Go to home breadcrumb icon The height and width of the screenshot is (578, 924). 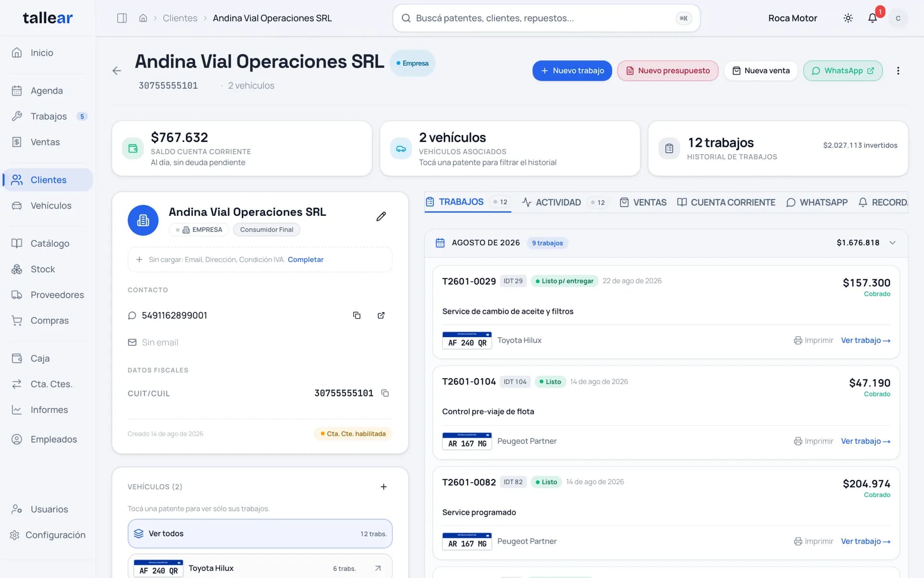pos(143,18)
